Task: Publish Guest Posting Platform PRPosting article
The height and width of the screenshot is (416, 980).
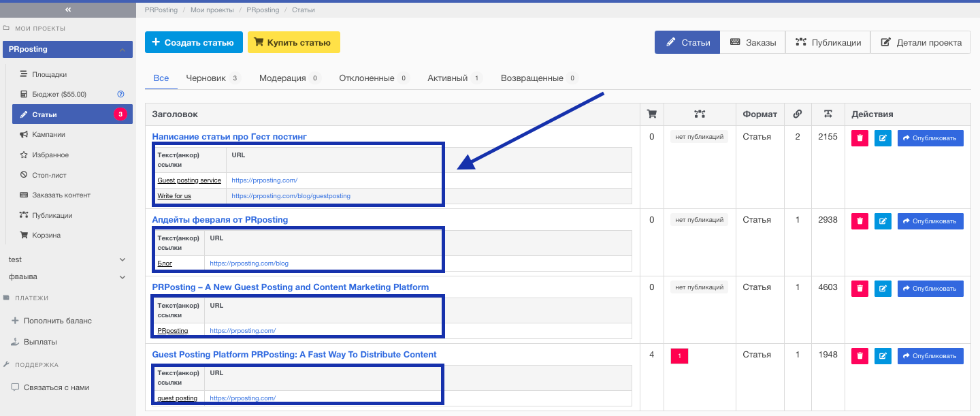Action: click(930, 356)
